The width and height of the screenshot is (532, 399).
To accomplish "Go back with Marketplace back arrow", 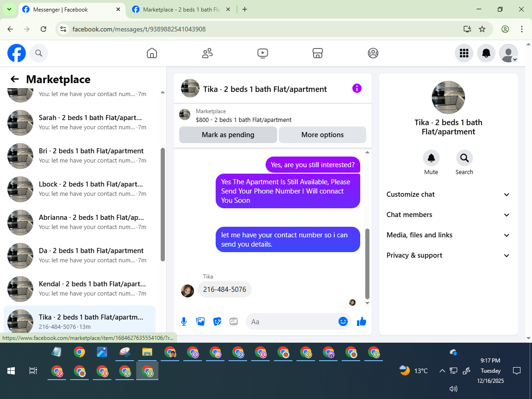I will [15, 79].
